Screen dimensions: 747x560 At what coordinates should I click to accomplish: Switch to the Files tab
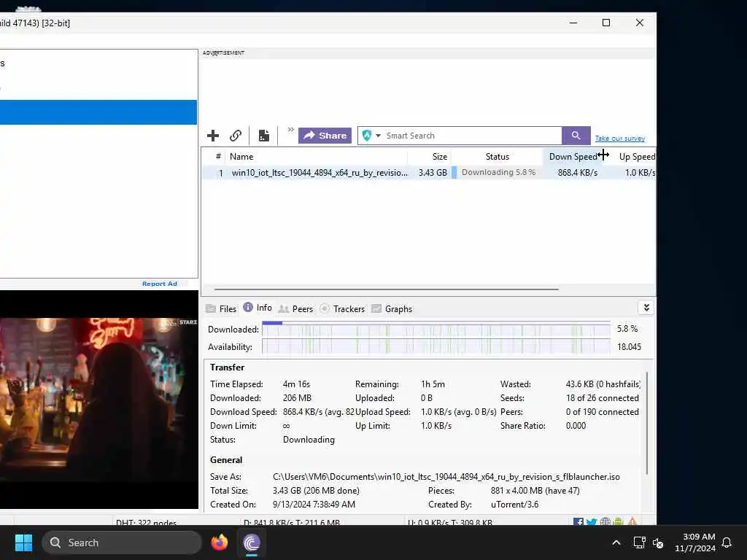[x=221, y=308]
